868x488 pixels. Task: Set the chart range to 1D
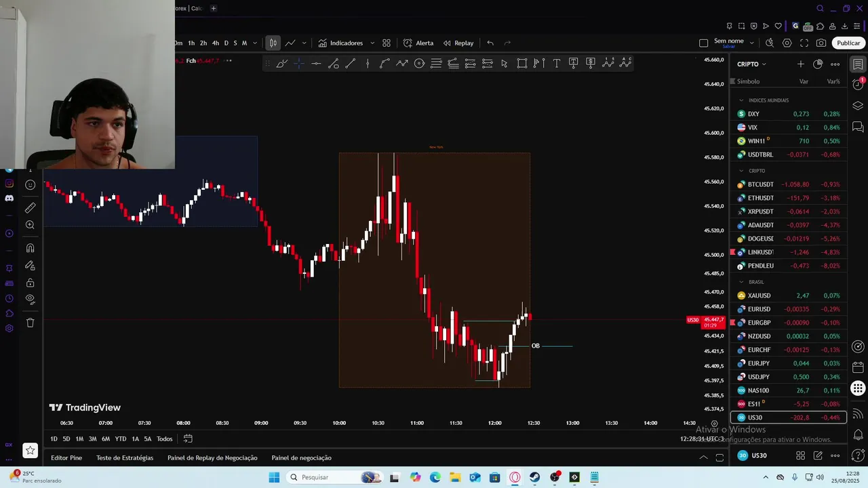click(54, 439)
